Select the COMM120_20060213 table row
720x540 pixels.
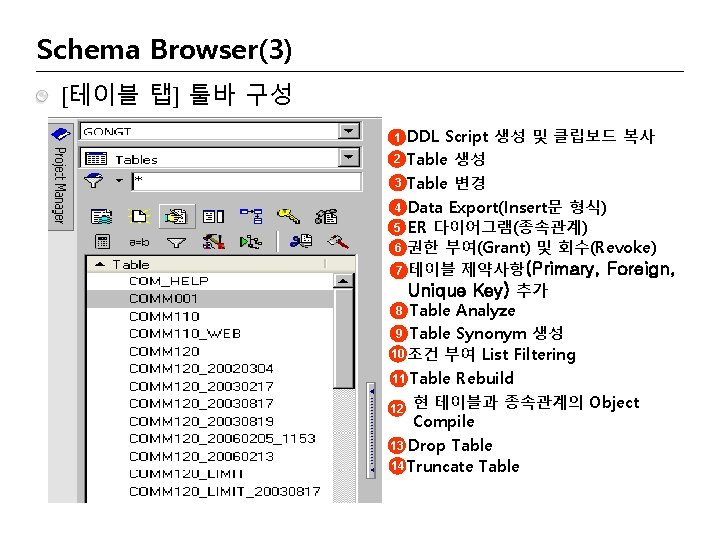click(210, 457)
